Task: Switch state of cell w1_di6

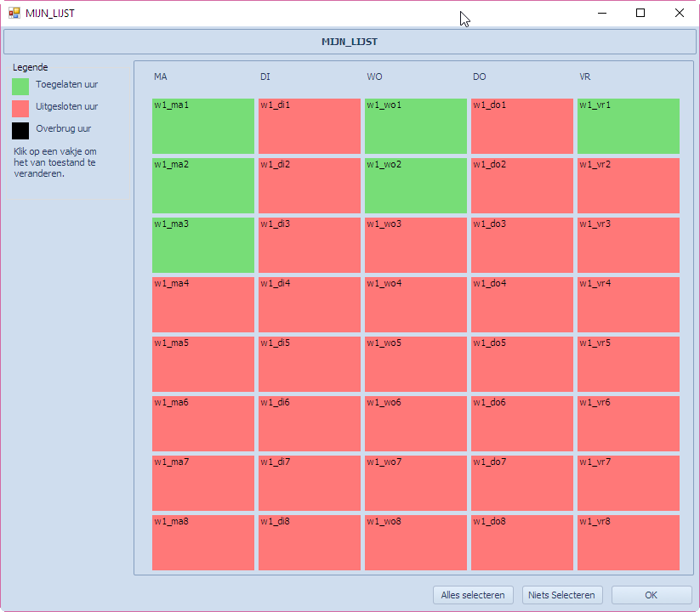Action: [310, 424]
